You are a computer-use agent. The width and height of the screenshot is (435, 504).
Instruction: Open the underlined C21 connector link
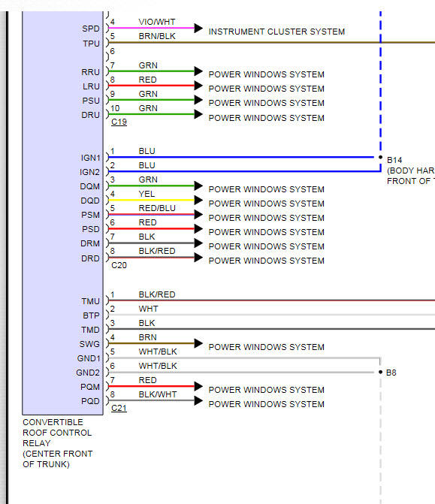[x=119, y=408]
